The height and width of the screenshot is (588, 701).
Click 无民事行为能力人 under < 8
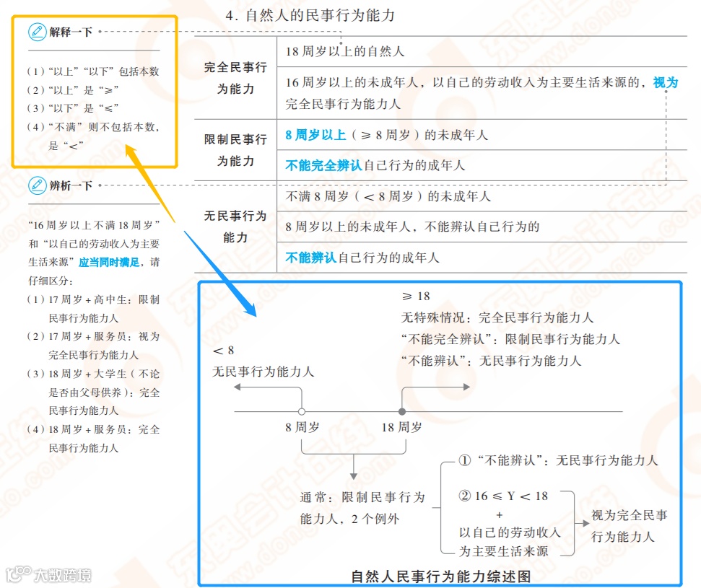(263, 372)
